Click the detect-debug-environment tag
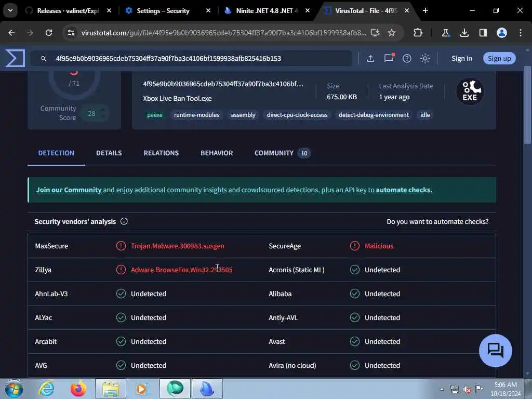Image resolution: width=532 pixels, height=399 pixels. (x=374, y=115)
